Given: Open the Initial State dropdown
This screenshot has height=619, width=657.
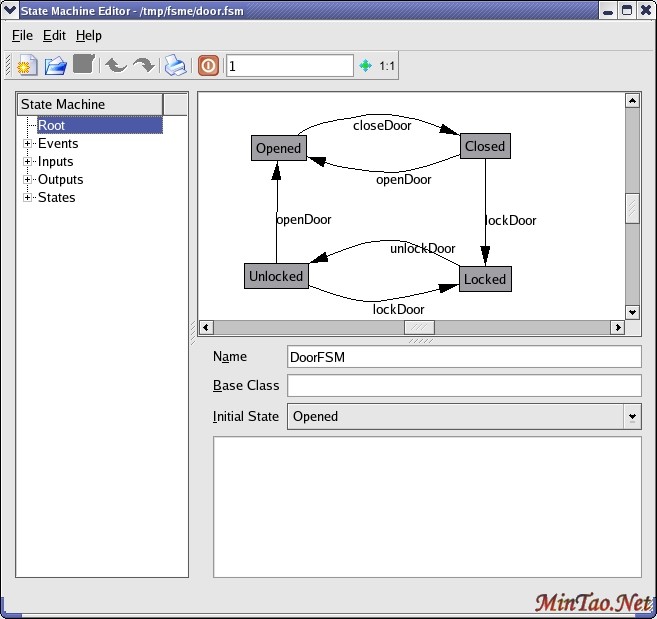Looking at the screenshot, I should (x=631, y=417).
